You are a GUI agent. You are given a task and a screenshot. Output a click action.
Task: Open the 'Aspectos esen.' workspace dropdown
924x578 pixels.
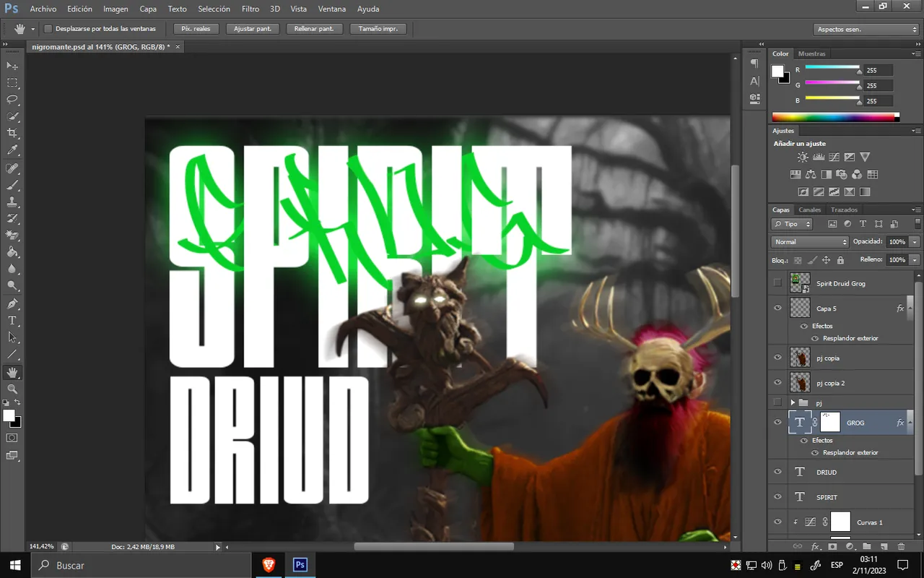click(x=866, y=30)
